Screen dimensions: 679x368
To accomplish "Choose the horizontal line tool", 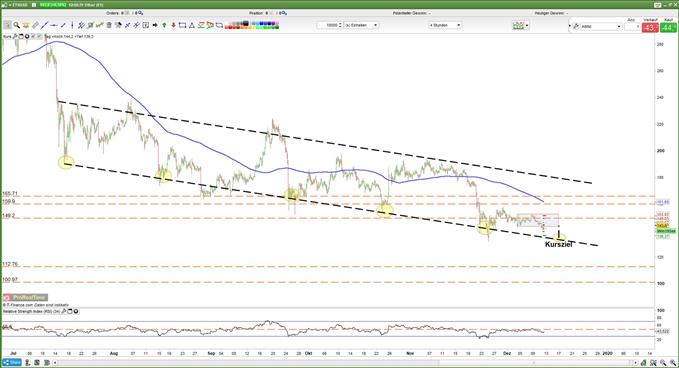I will 54,25.
